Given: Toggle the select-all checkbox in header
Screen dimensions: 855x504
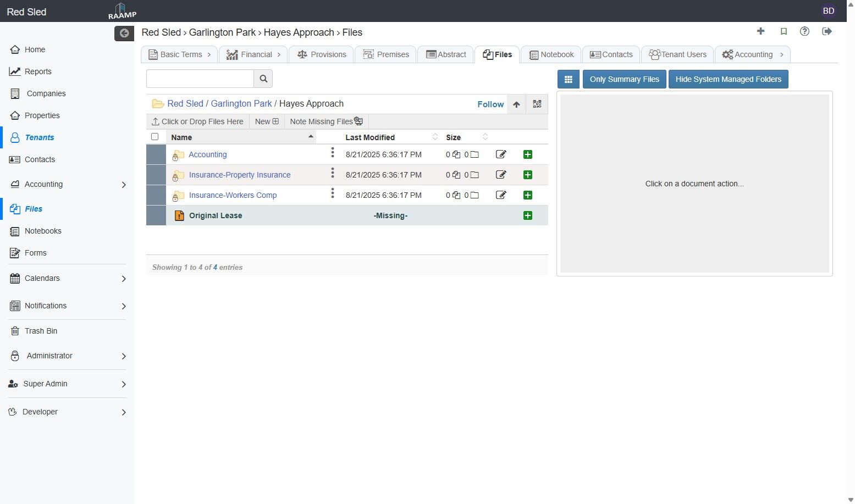Looking at the screenshot, I should click(x=155, y=137).
